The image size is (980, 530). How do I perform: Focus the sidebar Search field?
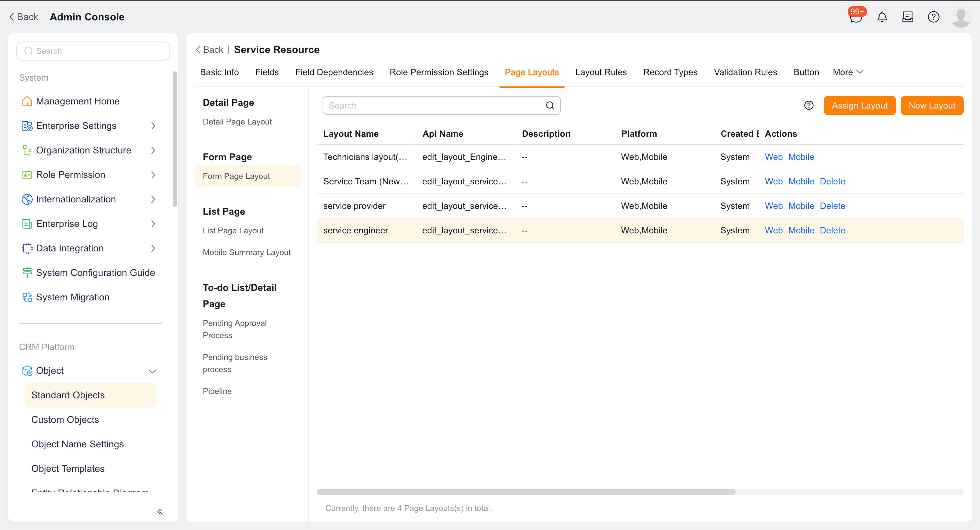(x=93, y=51)
